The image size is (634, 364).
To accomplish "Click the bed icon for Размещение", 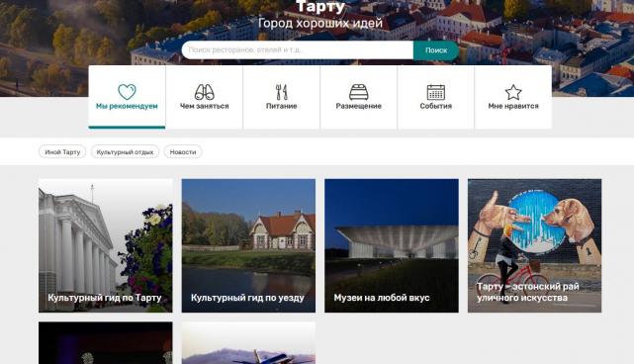I will pyautogui.click(x=359, y=92).
